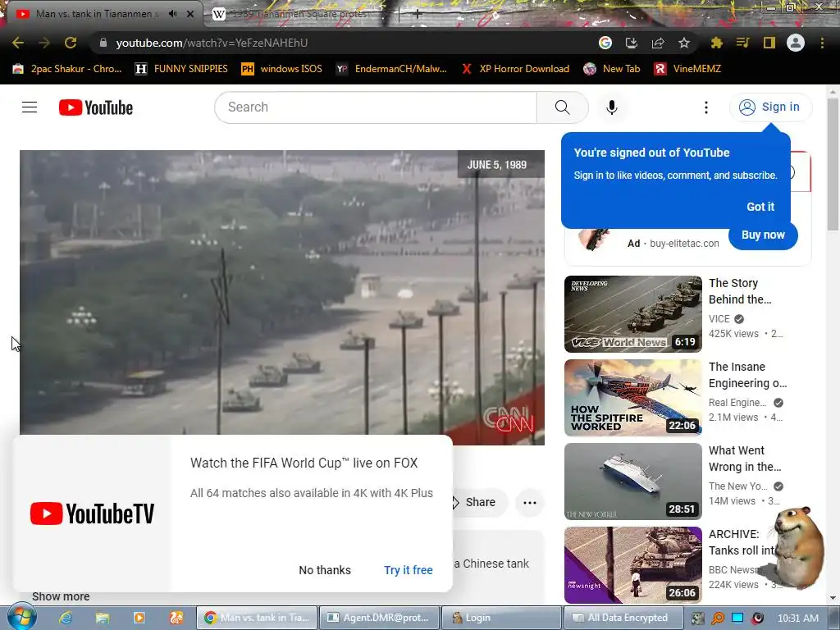Click the Windows Start orb

coord(22,618)
